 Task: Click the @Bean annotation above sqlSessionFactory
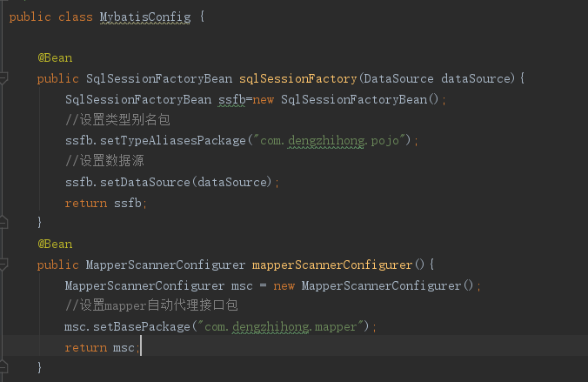pyautogui.click(x=55, y=58)
